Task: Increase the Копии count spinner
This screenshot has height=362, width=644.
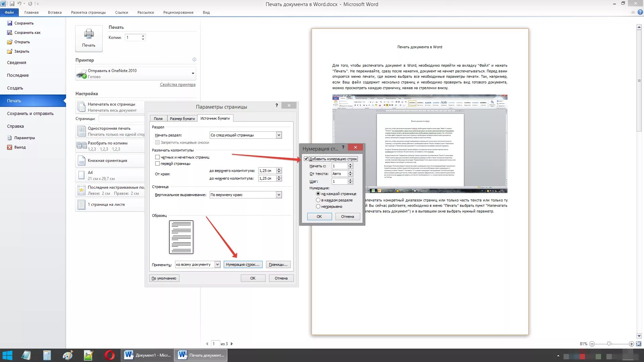Action: [x=143, y=36]
